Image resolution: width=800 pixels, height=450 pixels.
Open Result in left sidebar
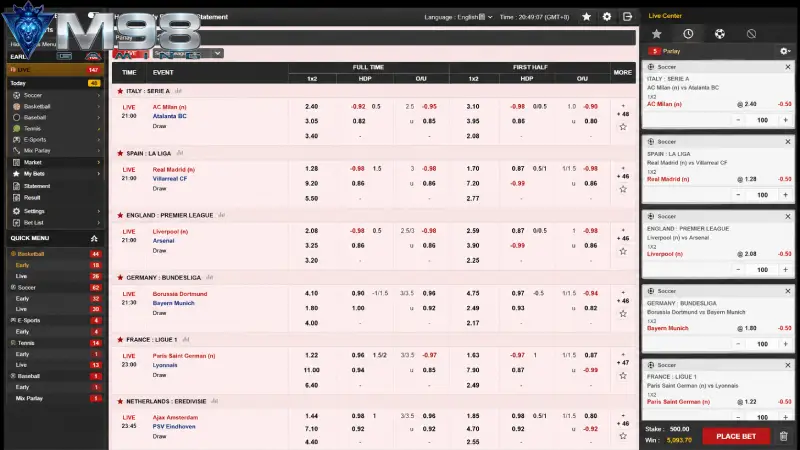(x=32, y=198)
